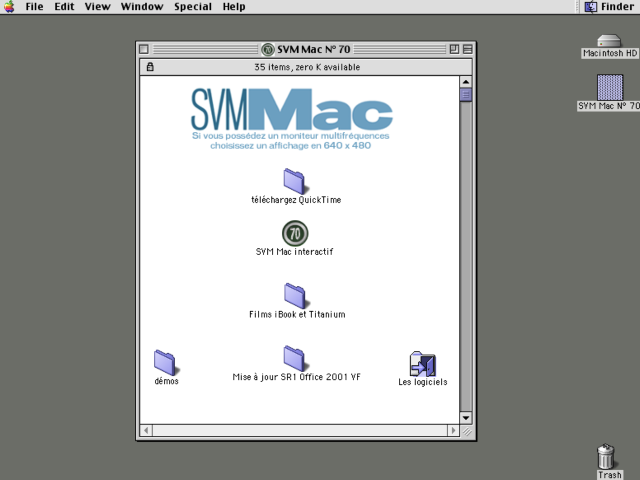The image size is (640, 480).
Task: Open the Edit menu
Action: click(64, 7)
